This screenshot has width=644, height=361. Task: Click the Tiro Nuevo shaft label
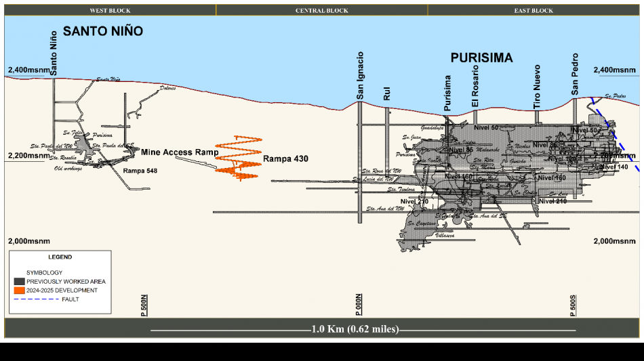(537, 87)
